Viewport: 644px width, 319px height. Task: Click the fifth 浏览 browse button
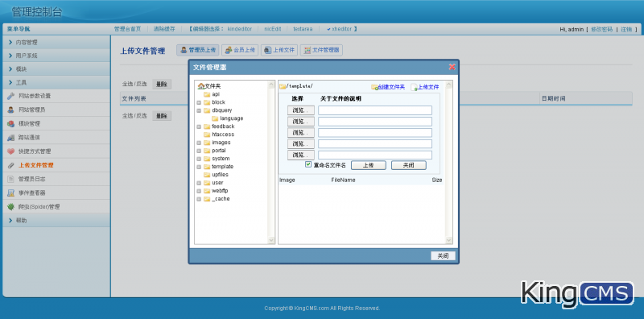300,155
